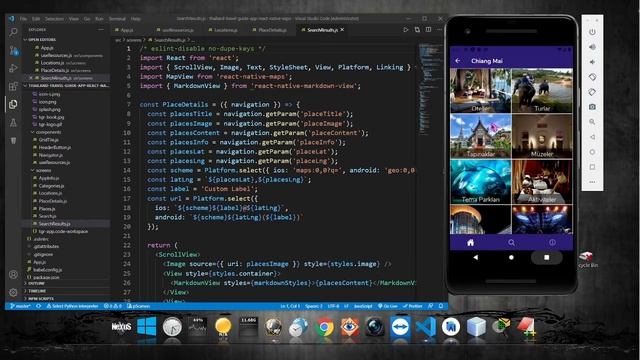This screenshot has width=640, height=360.
Task: Click master branch in status bar
Action: 20,306
